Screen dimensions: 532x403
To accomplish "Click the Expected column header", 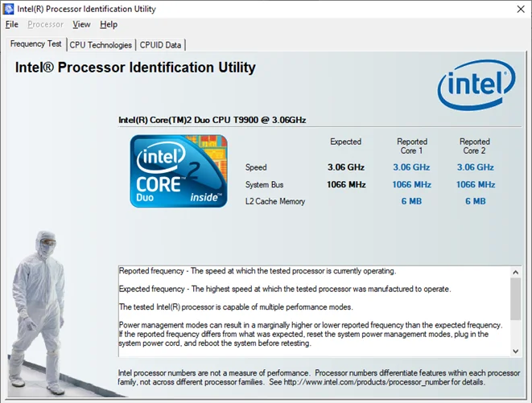I will (346, 142).
